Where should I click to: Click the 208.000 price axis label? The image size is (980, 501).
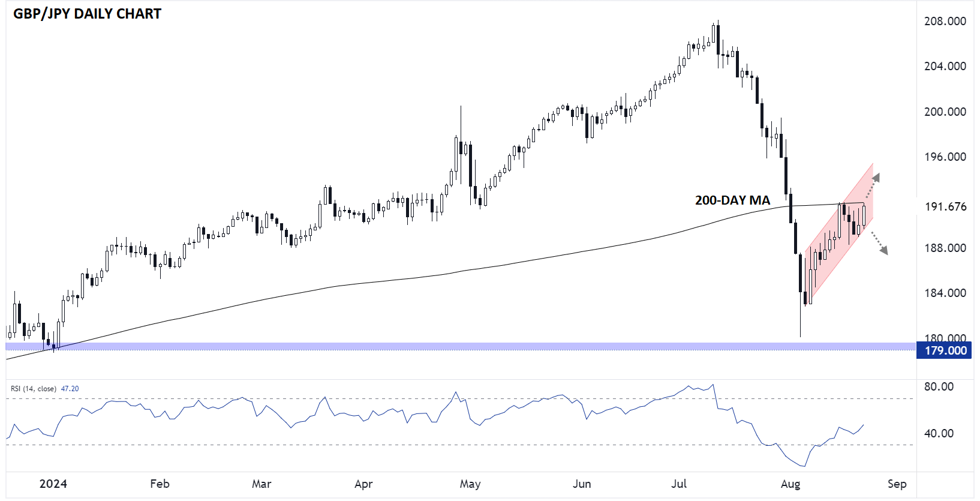click(945, 21)
